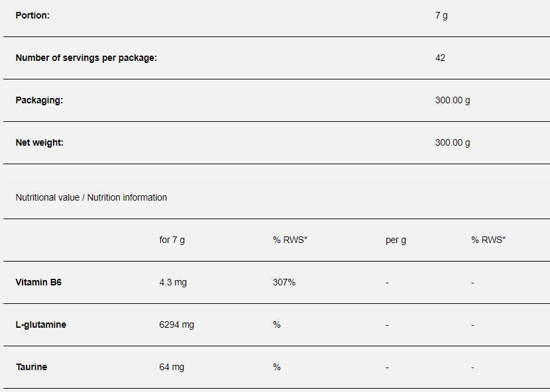Click % RWS* header beside "for 7 g"
Viewport: 550px width, 392px height.
coord(290,240)
